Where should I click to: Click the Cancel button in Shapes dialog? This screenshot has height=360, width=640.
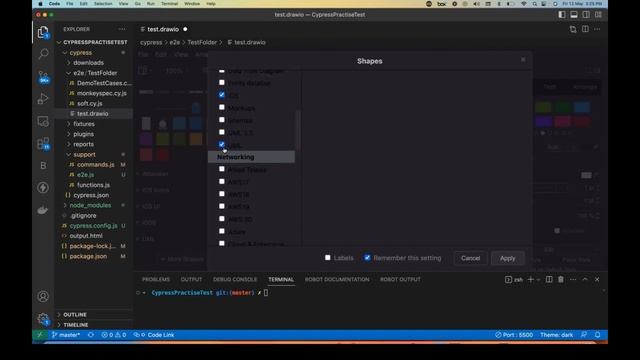tap(471, 258)
